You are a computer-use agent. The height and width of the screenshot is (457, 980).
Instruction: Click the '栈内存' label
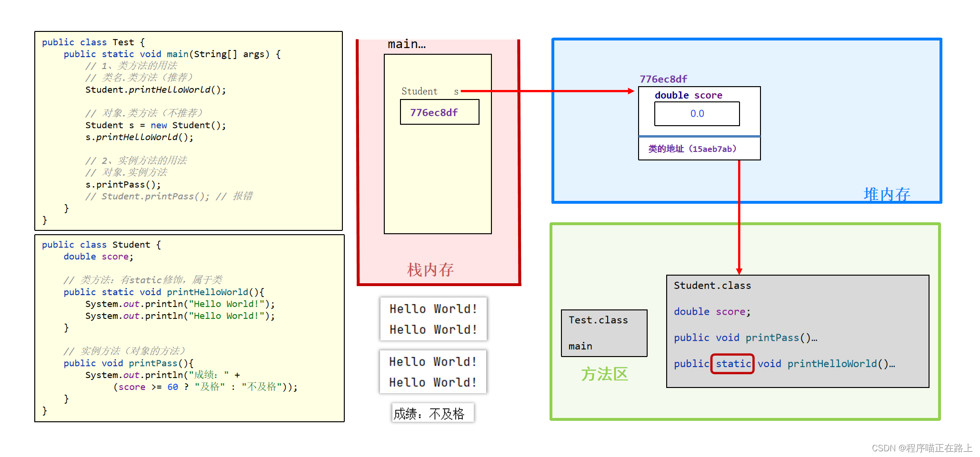pos(430,270)
